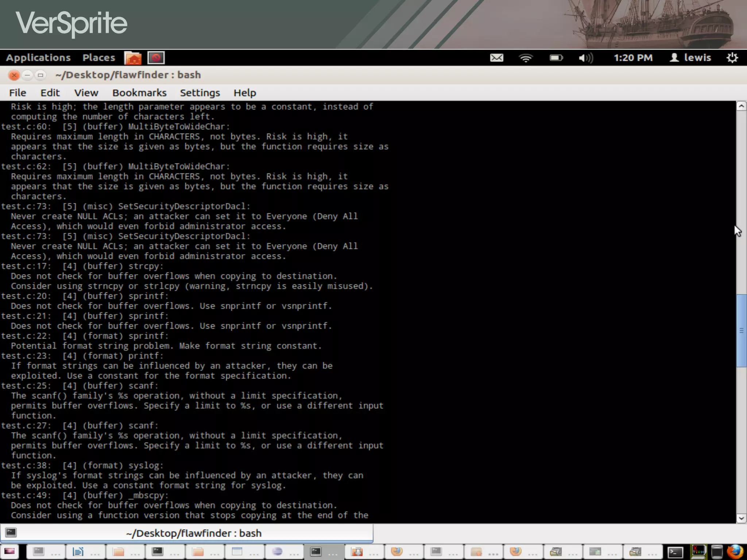Open the Places menu
Screen dimensions: 747x560
pyautogui.click(x=98, y=58)
